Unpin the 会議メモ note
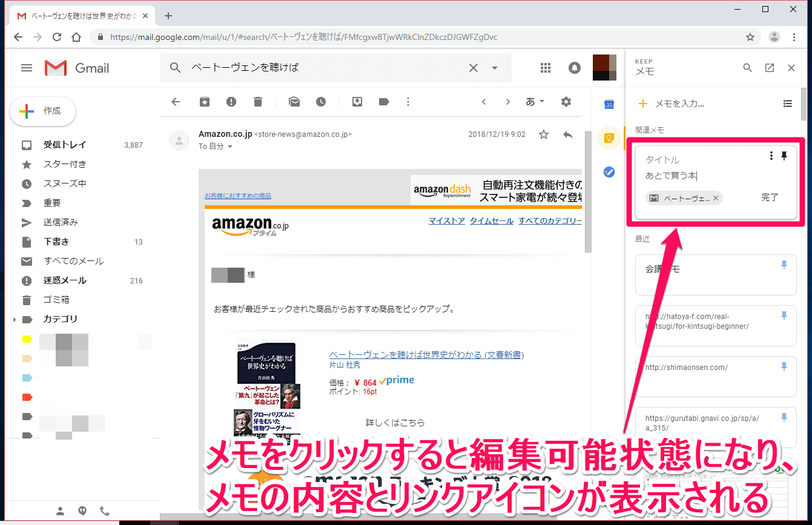812x525 pixels. (784, 265)
